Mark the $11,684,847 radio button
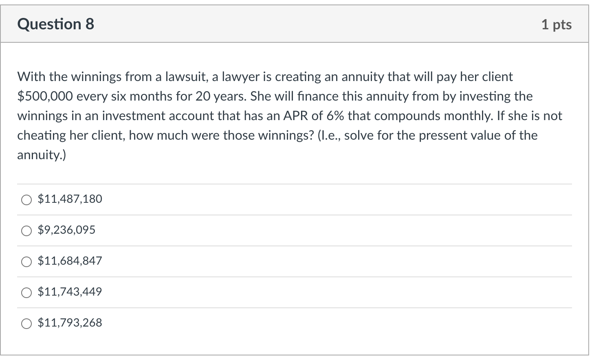This screenshot has height=364, width=594. tap(26, 261)
